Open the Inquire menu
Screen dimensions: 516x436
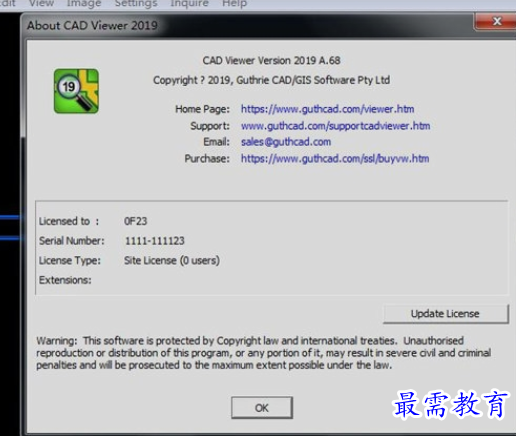(189, 3)
